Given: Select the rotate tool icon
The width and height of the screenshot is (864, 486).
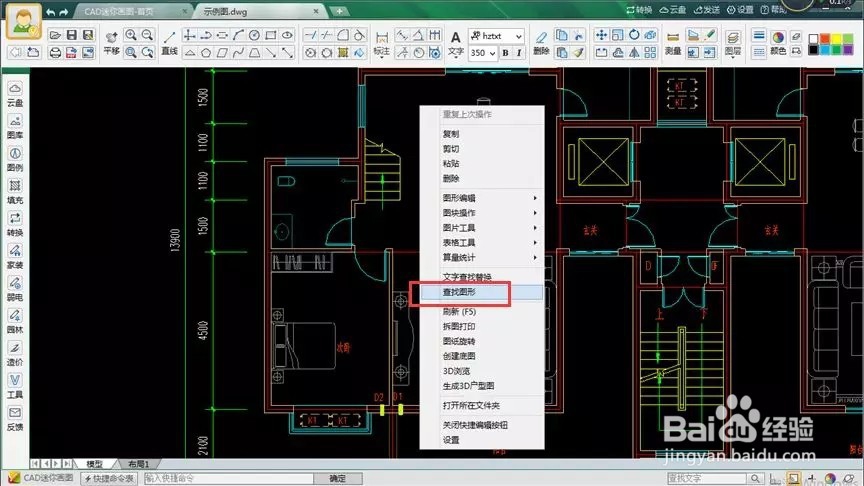Looking at the screenshot, I should point(634,35).
